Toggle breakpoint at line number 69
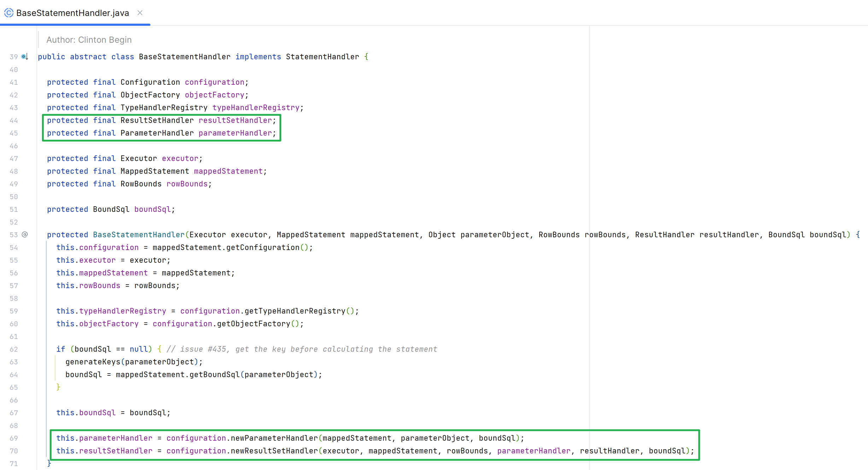Screen dimensions: 868x470 14,438
